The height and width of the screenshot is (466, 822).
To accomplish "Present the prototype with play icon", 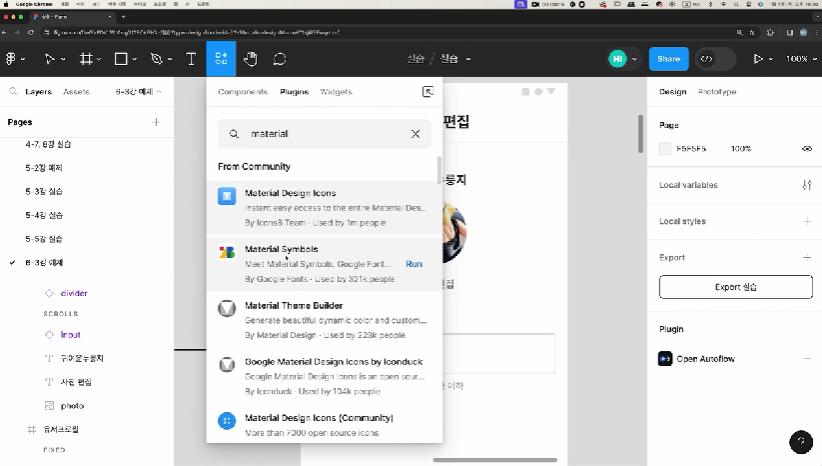I will [x=758, y=59].
